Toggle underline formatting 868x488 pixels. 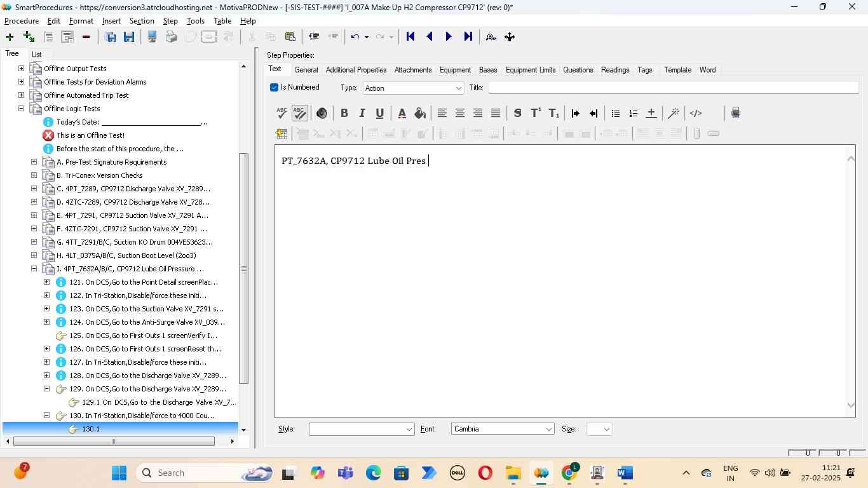click(379, 113)
